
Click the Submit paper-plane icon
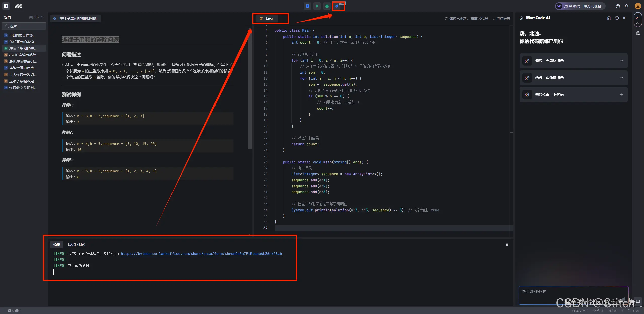(x=337, y=6)
